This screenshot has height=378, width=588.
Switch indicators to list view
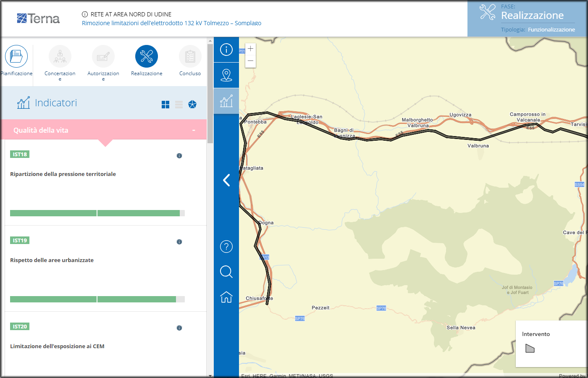pos(179,105)
